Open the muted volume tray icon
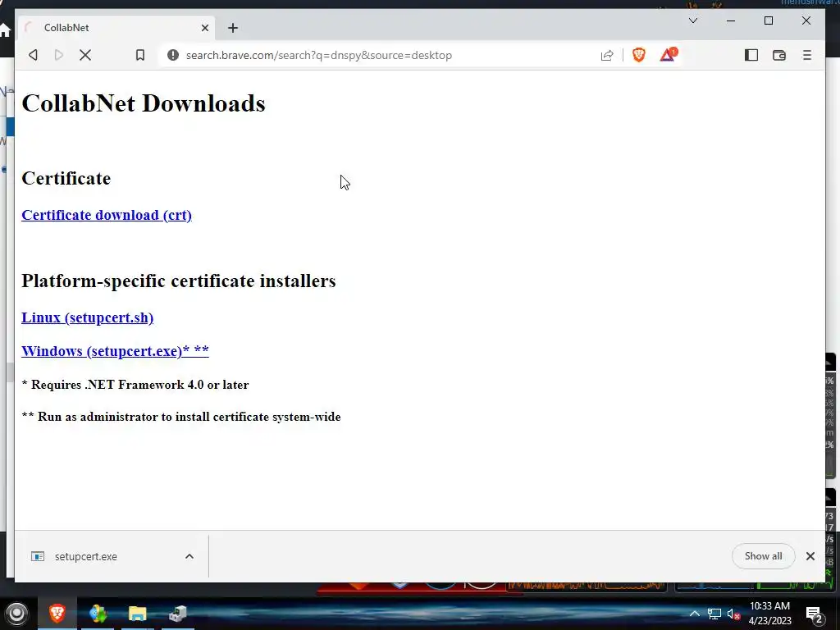 tap(733, 614)
